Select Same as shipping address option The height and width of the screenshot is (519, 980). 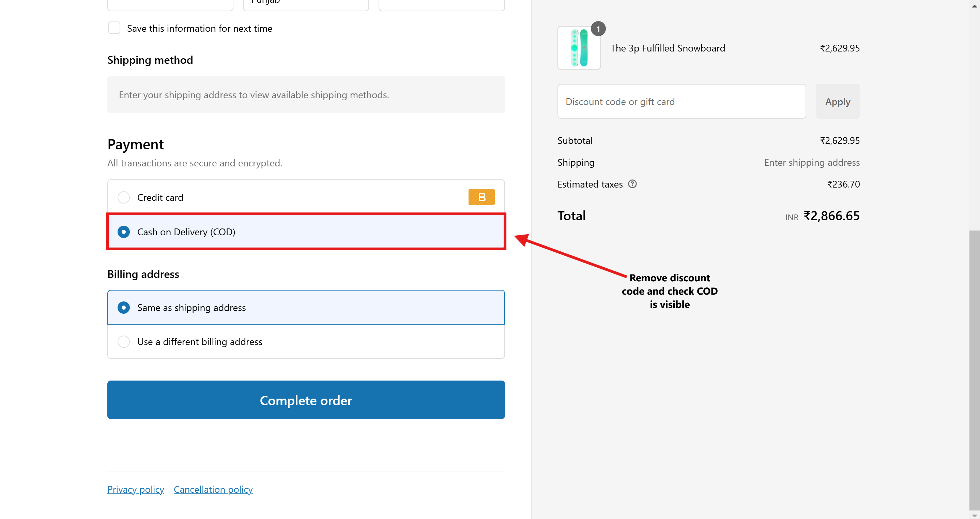coord(124,307)
